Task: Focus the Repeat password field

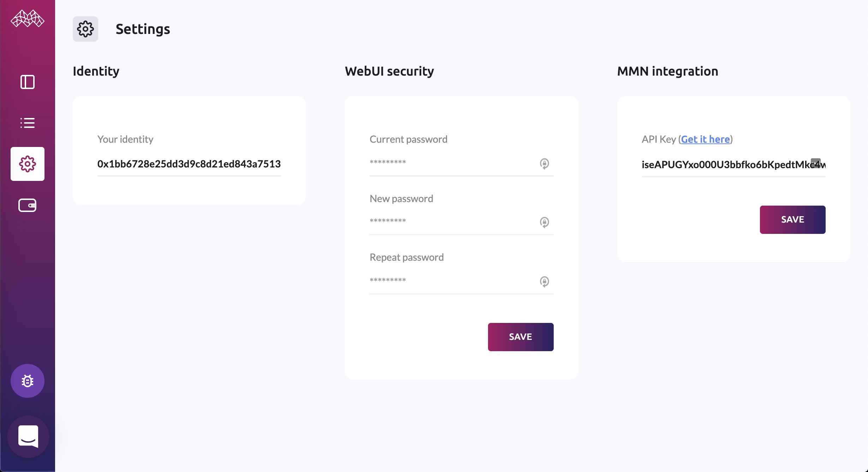Action: [x=461, y=282]
